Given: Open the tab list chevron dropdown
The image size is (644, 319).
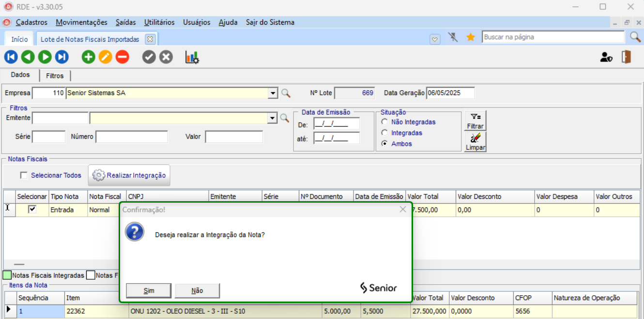Looking at the screenshot, I should 435,39.
